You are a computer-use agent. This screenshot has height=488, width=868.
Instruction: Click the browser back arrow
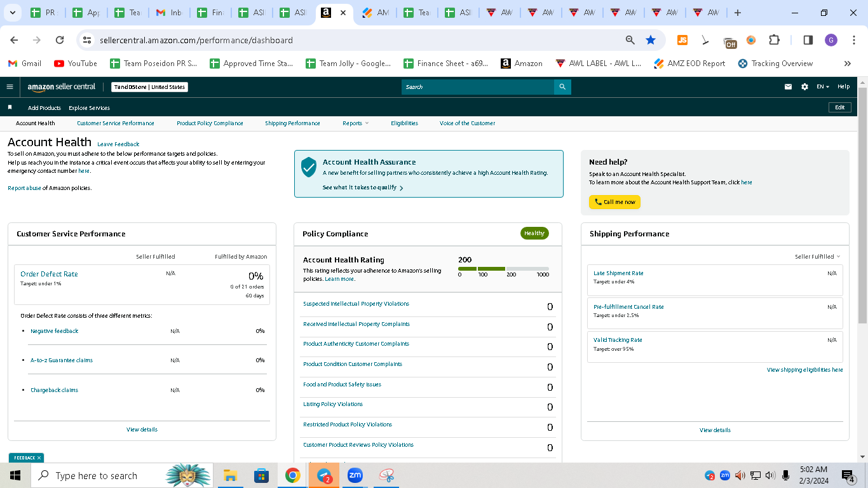point(14,40)
